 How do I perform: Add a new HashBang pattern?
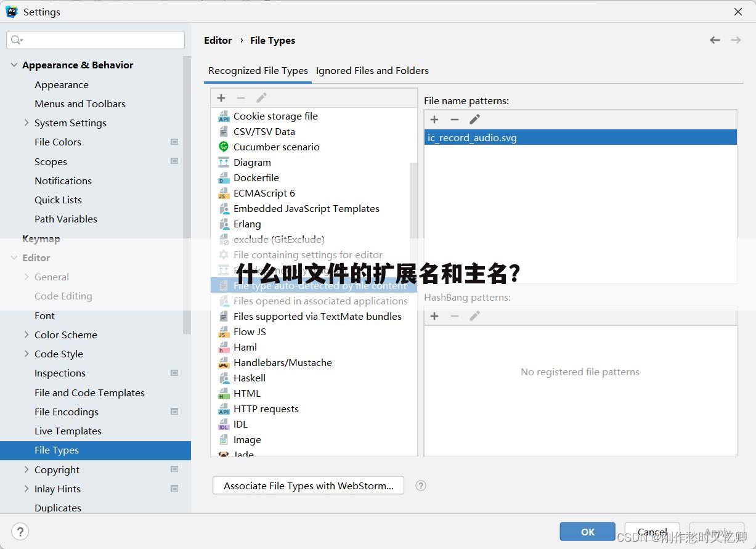pyautogui.click(x=434, y=316)
